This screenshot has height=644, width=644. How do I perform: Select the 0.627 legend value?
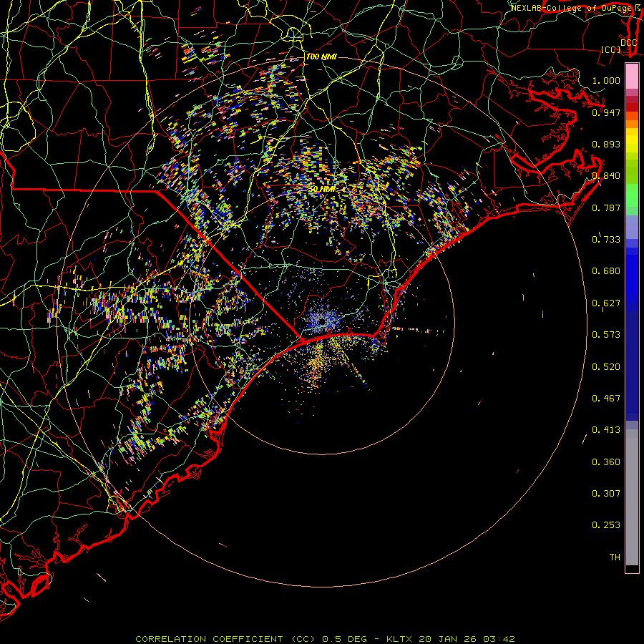(x=606, y=303)
